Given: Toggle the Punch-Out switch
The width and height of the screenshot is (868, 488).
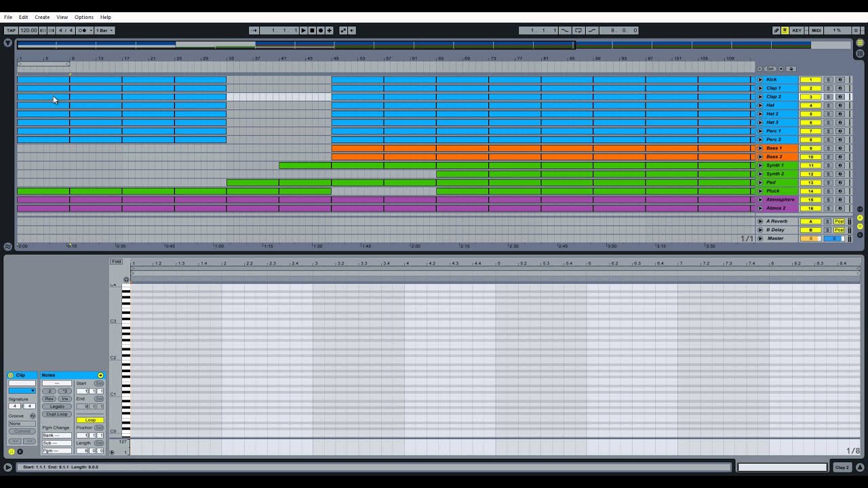Looking at the screenshot, I should point(592,30).
